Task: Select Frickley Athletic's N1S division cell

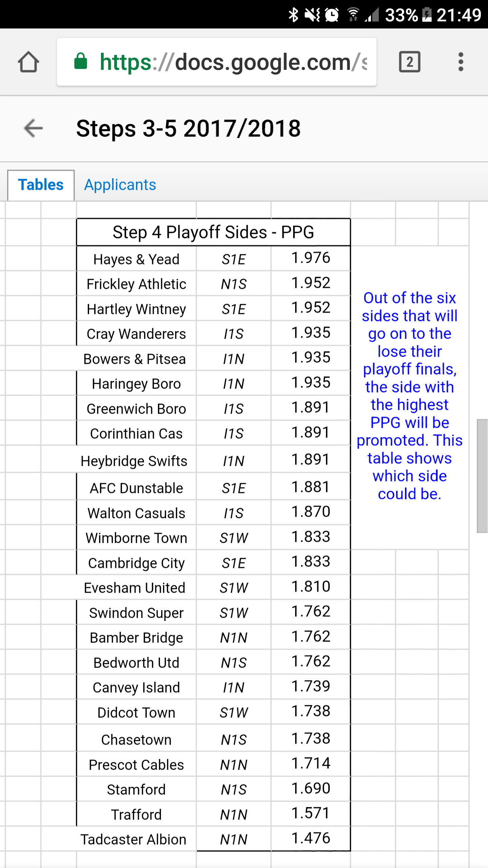Action: coord(233,284)
